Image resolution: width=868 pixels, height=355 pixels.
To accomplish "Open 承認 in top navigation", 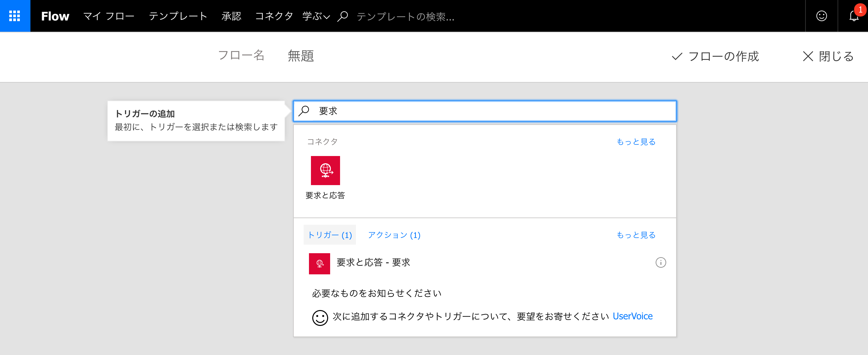I will [231, 16].
